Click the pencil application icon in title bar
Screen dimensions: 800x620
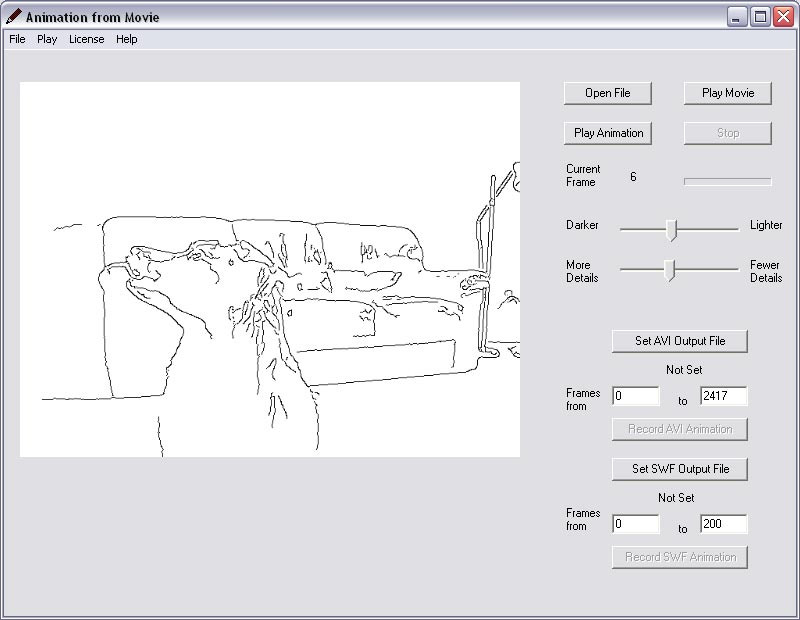coord(14,16)
